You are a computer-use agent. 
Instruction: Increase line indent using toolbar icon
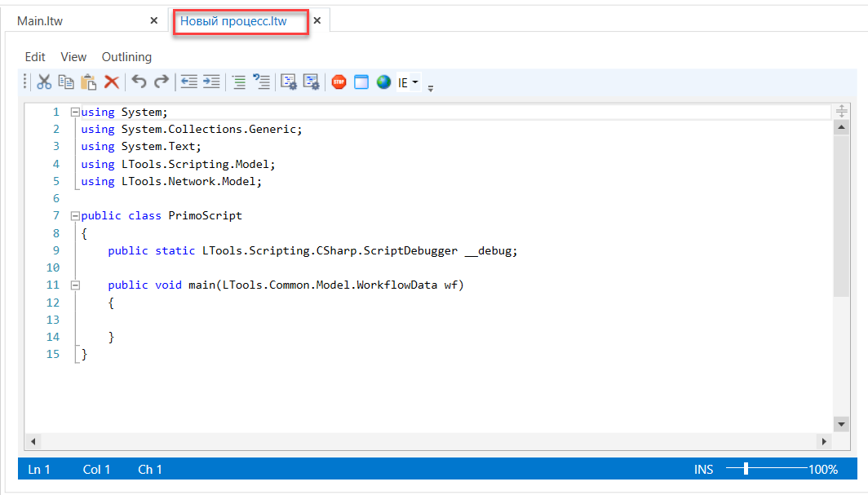coord(211,82)
